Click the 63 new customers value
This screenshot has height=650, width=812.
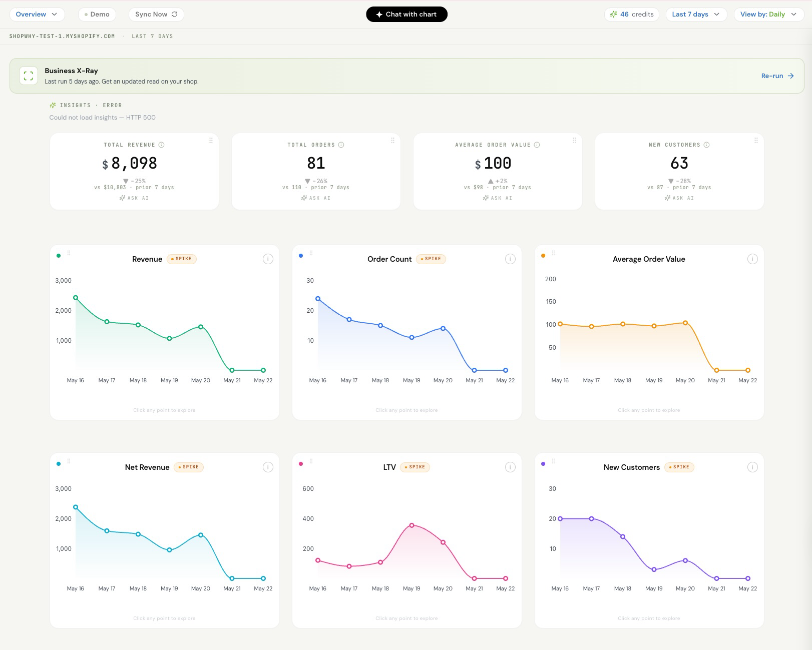[679, 163]
